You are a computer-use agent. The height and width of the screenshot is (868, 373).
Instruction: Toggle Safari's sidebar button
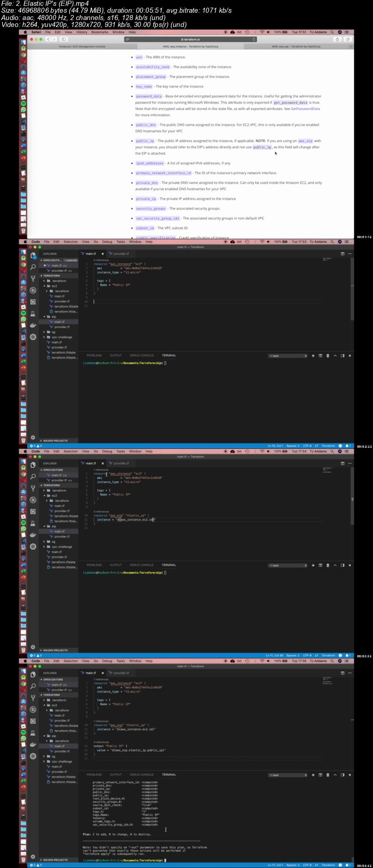click(63, 39)
